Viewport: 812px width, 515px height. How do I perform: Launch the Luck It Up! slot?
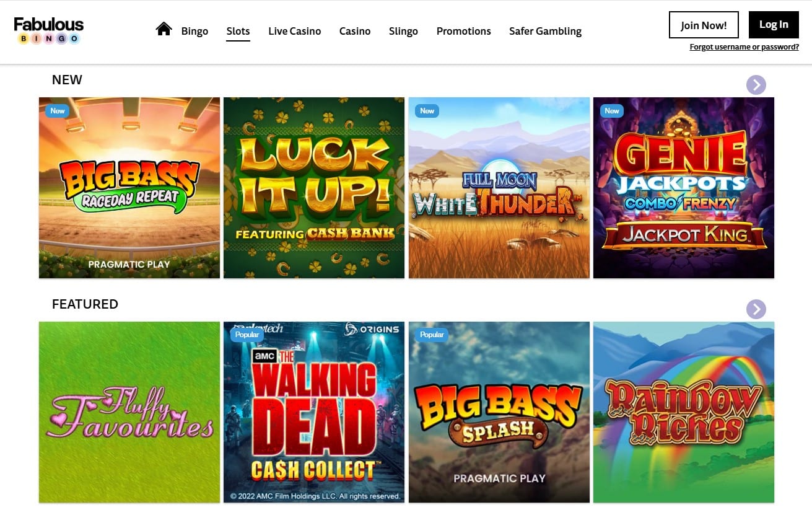pos(314,188)
